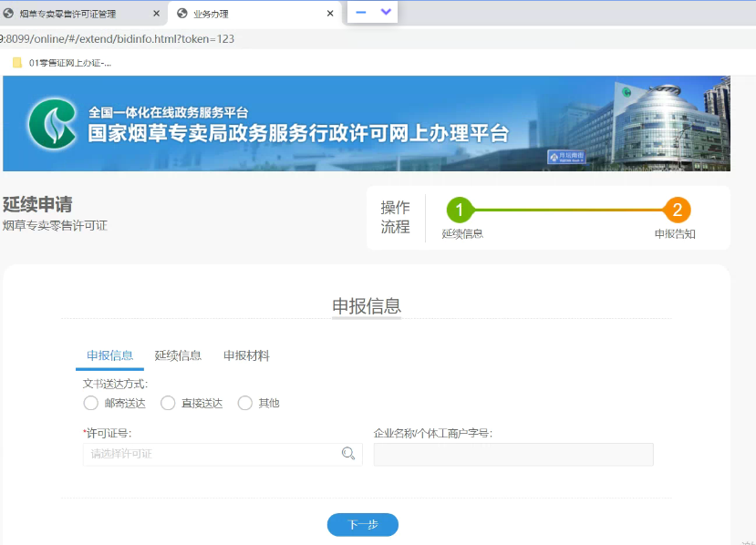Click the blue minus icon in popup

click(360, 12)
